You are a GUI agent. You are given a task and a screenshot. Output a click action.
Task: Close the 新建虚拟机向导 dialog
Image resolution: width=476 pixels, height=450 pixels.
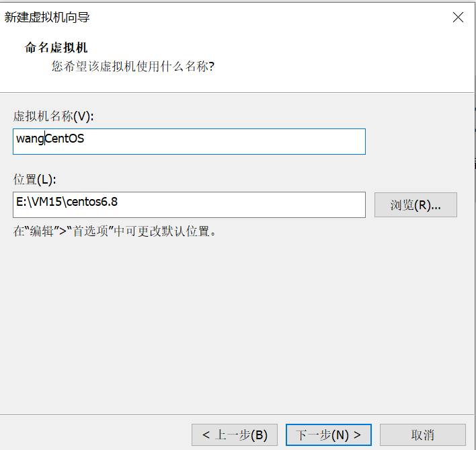coord(458,17)
